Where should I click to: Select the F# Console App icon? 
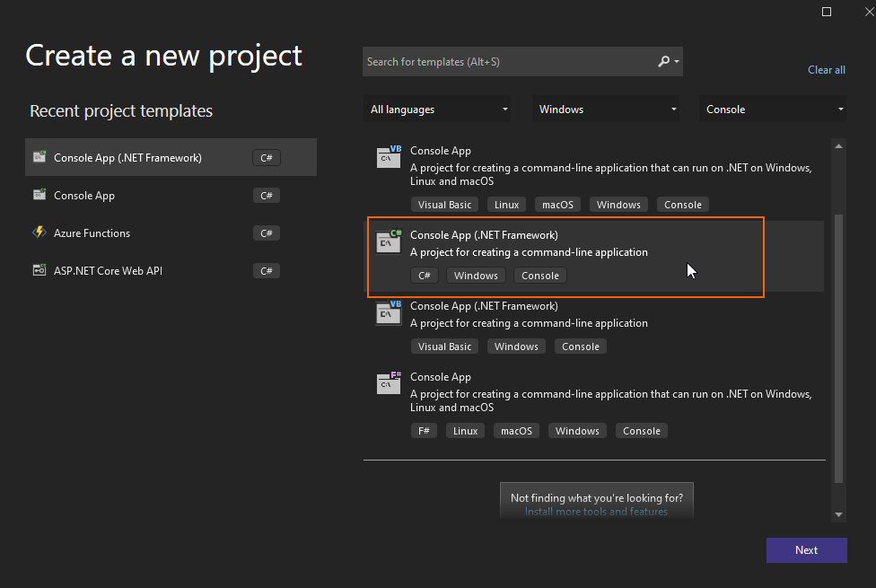(389, 383)
